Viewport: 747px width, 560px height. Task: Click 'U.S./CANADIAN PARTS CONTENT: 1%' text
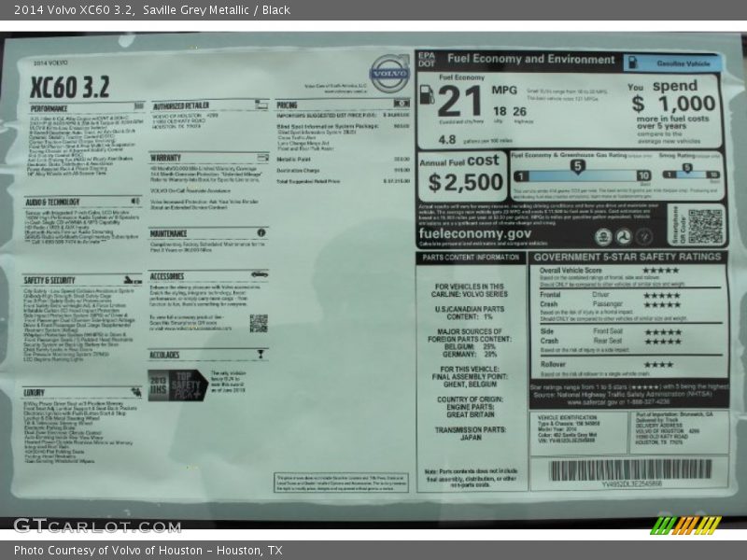470,313
